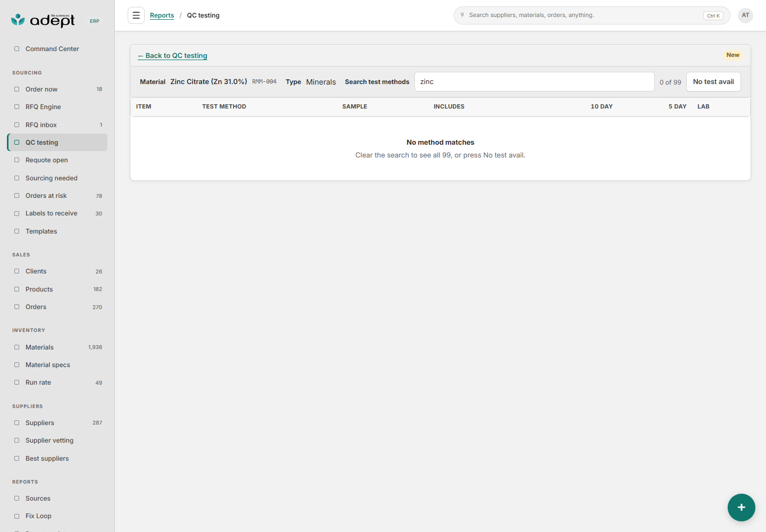Open Requote open page
Viewport: 766px width, 532px height.
57,160
